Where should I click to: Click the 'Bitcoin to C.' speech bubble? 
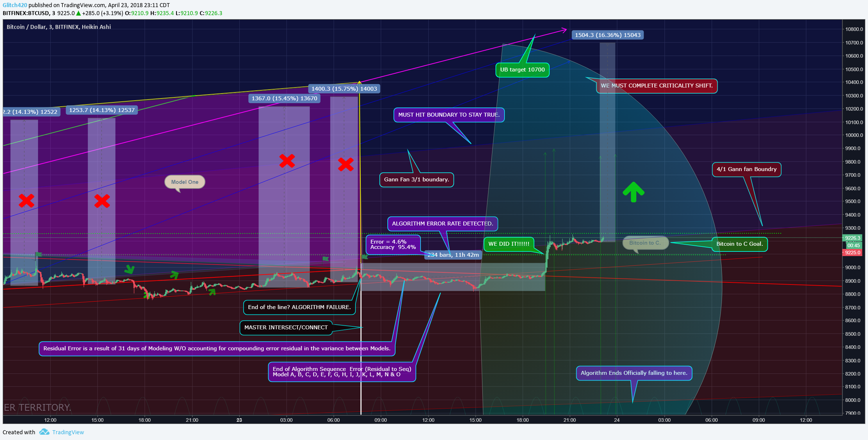tap(645, 243)
